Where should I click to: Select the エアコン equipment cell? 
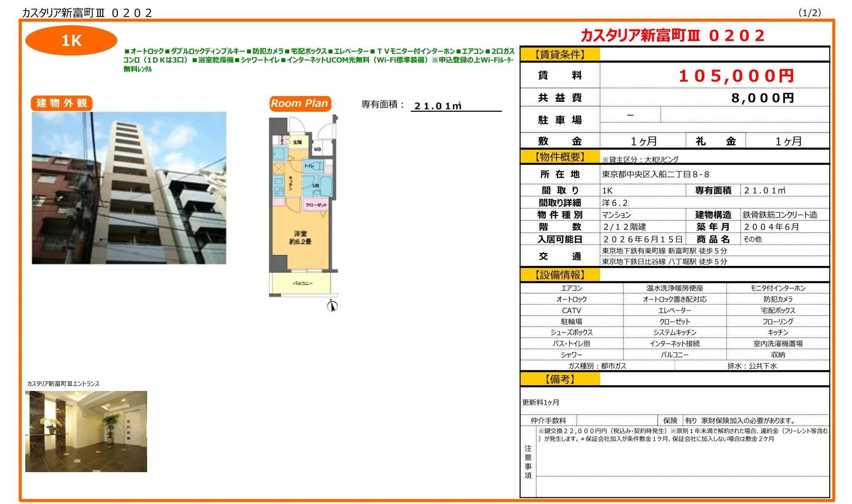pyautogui.click(x=572, y=287)
